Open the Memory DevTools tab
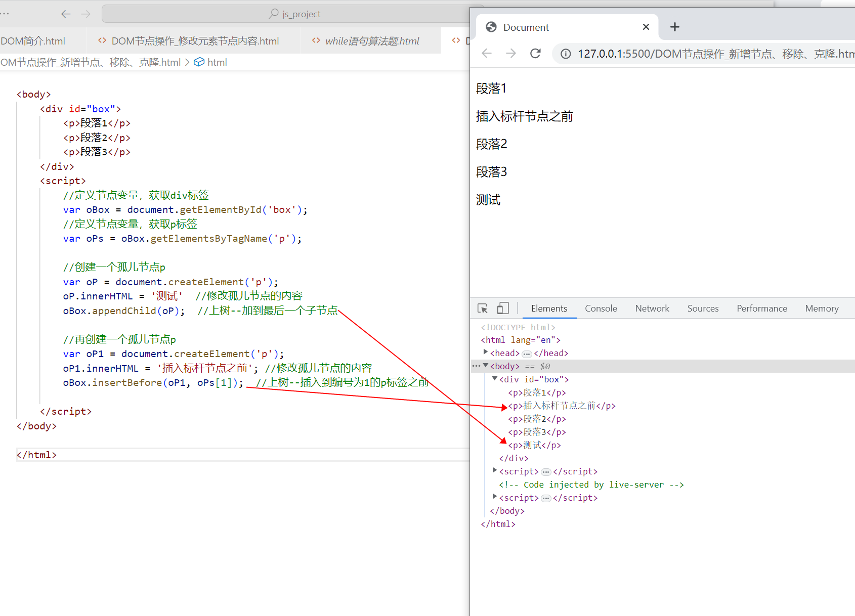Screen dimensions: 855x616 coord(822,309)
